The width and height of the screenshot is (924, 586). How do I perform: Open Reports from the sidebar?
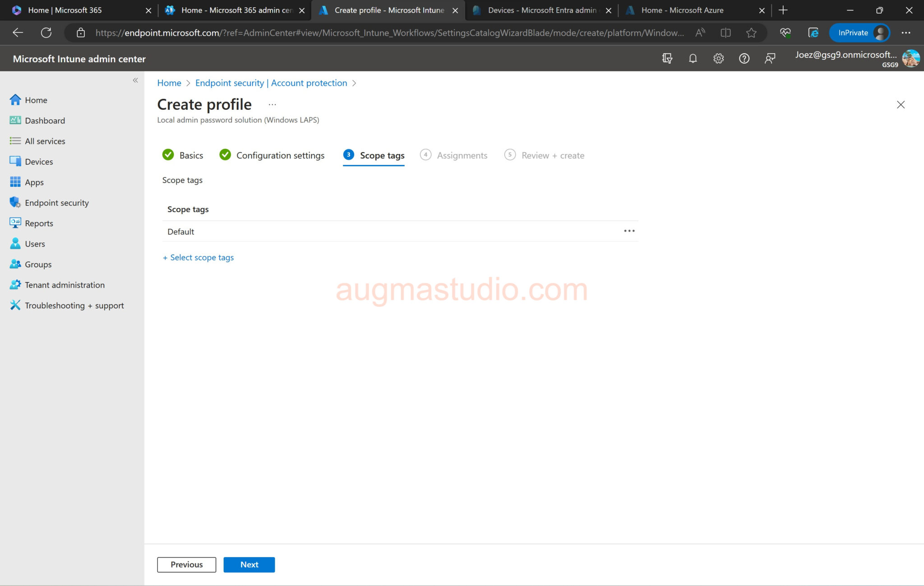[39, 223]
